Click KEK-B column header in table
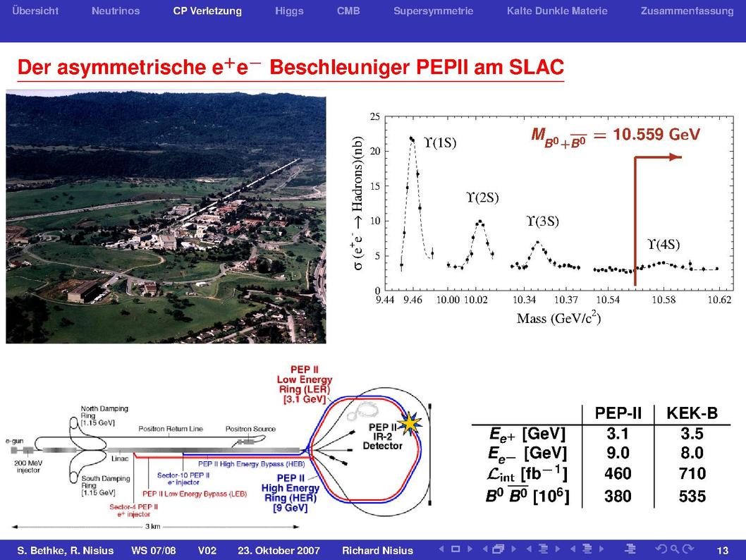746x560 pixels. click(x=692, y=413)
